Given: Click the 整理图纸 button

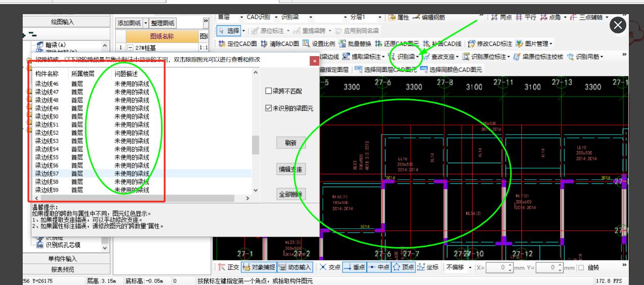Looking at the screenshot, I should (163, 23).
